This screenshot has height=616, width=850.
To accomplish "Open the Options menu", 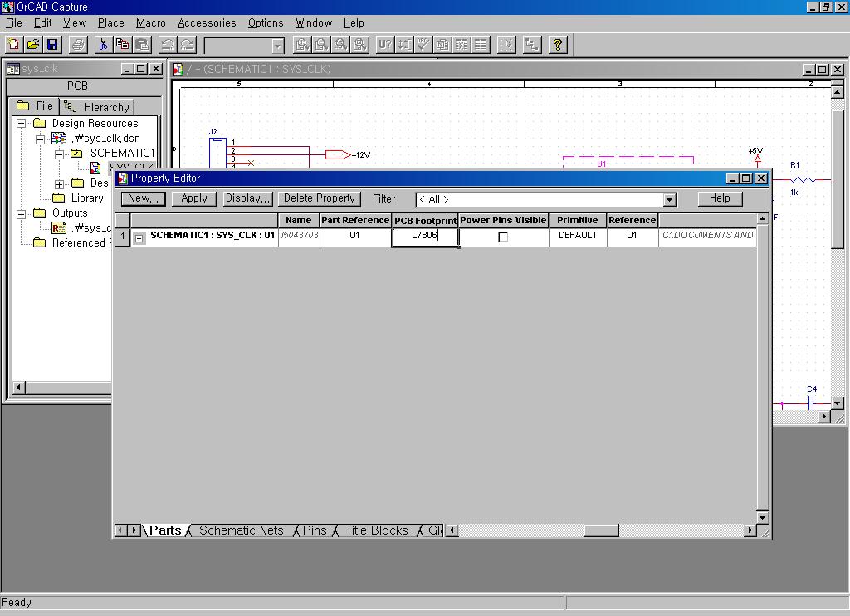I will [x=266, y=22].
